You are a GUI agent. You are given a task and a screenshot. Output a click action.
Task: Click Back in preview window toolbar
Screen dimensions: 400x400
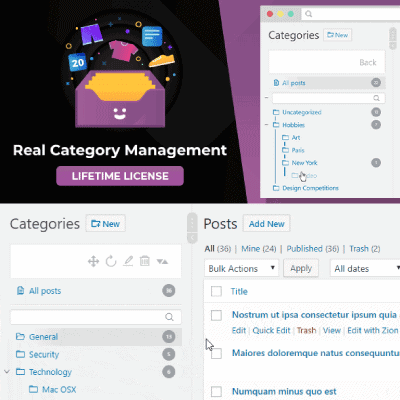(x=368, y=62)
